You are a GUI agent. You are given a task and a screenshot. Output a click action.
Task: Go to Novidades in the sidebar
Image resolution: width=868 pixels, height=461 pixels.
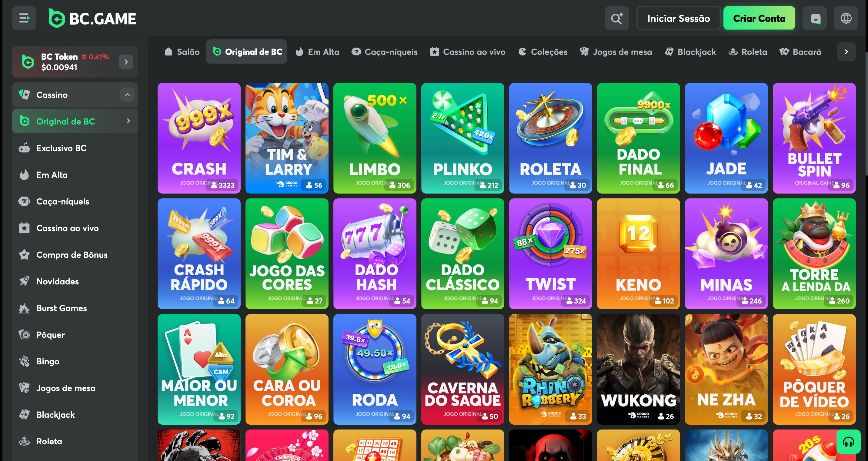(x=75, y=281)
